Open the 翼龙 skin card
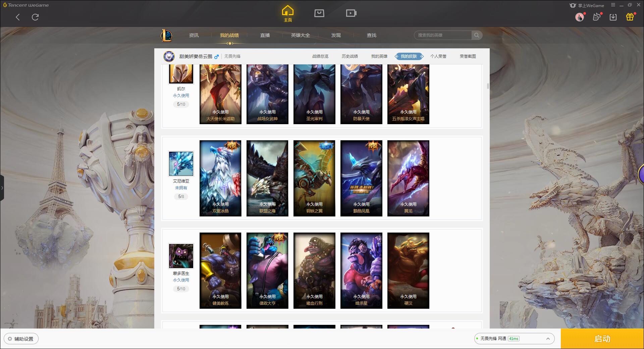Viewport: 644px width, 349px height. tap(408, 178)
